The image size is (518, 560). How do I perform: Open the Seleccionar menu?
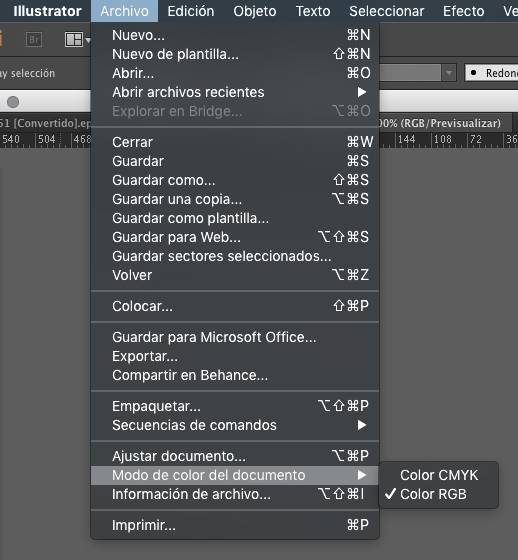[387, 11]
